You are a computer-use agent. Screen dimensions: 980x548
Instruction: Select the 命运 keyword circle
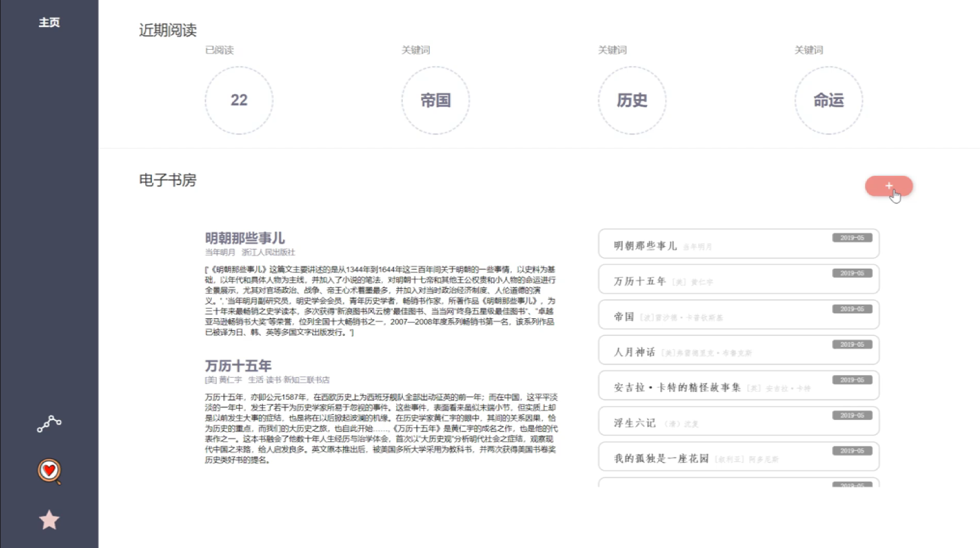click(x=828, y=100)
